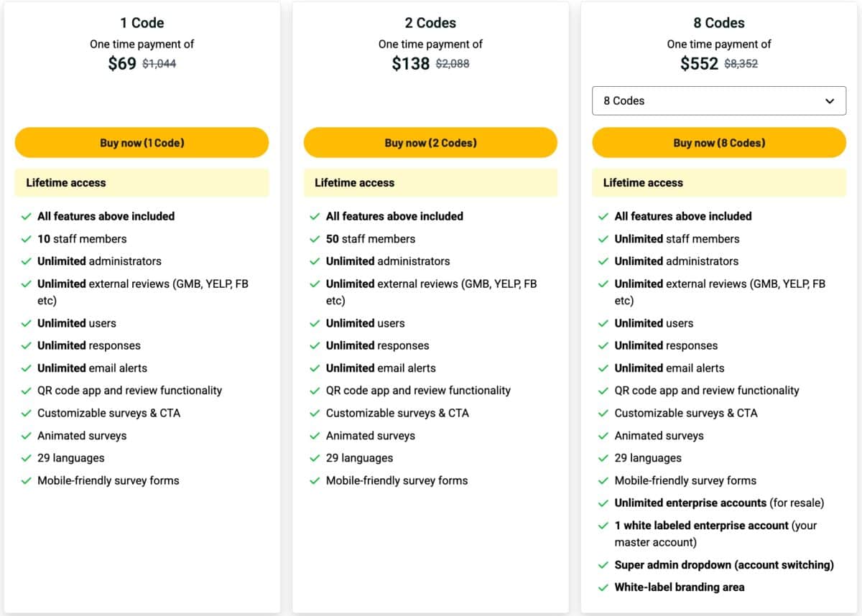Click the $138 price text

pyautogui.click(x=410, y=64)
